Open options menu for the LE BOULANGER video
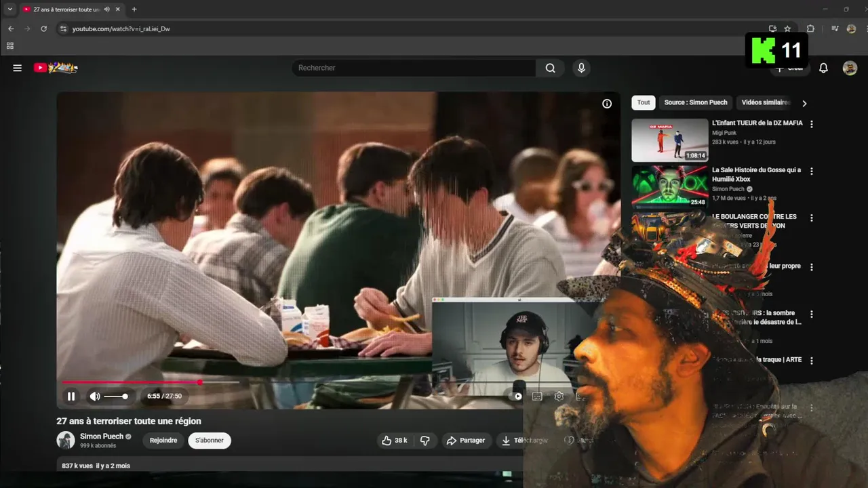Viewport: 868px width, 488px height. [812, 218]
